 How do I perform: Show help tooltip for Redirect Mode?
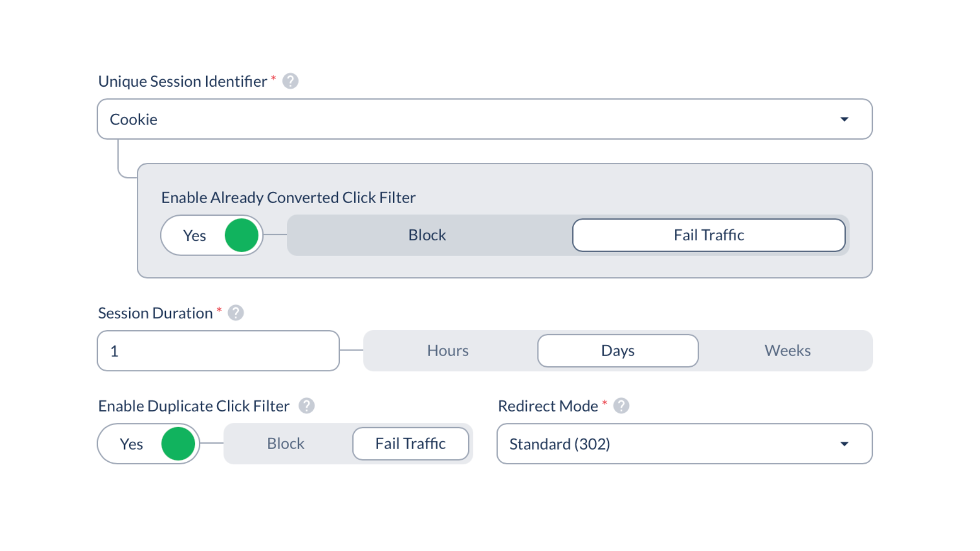(x=621, y=406)
